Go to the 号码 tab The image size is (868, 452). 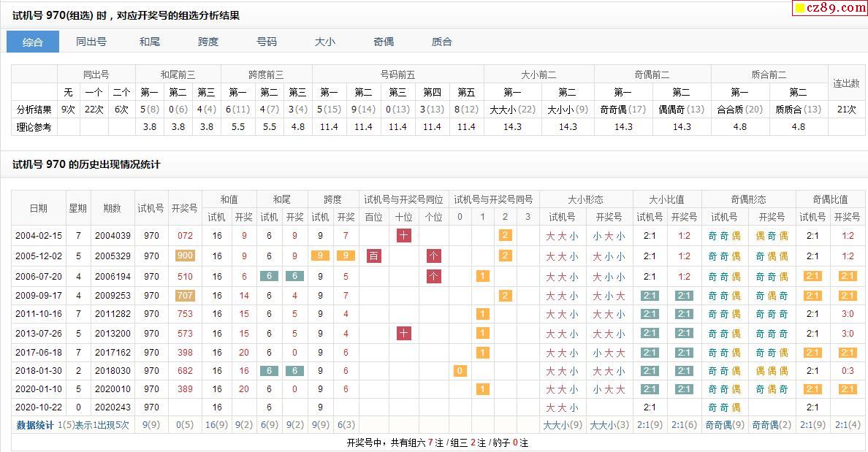[267, 42]
